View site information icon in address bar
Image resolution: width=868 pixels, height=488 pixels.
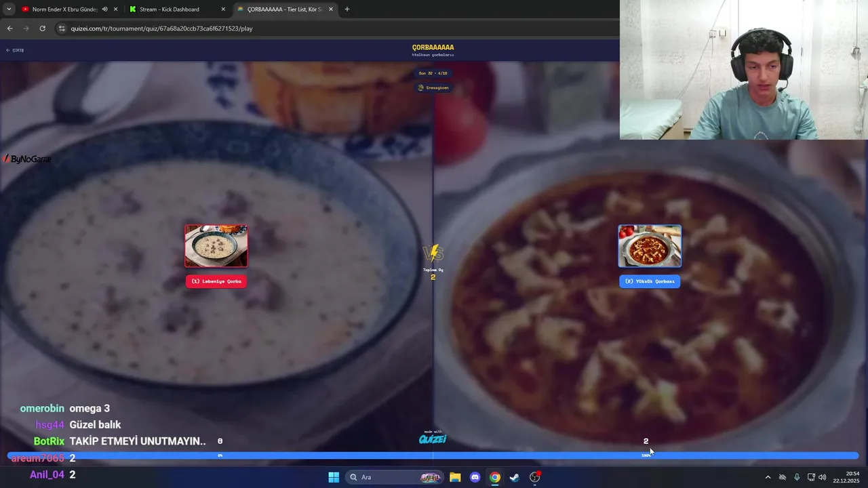[62, 28]
